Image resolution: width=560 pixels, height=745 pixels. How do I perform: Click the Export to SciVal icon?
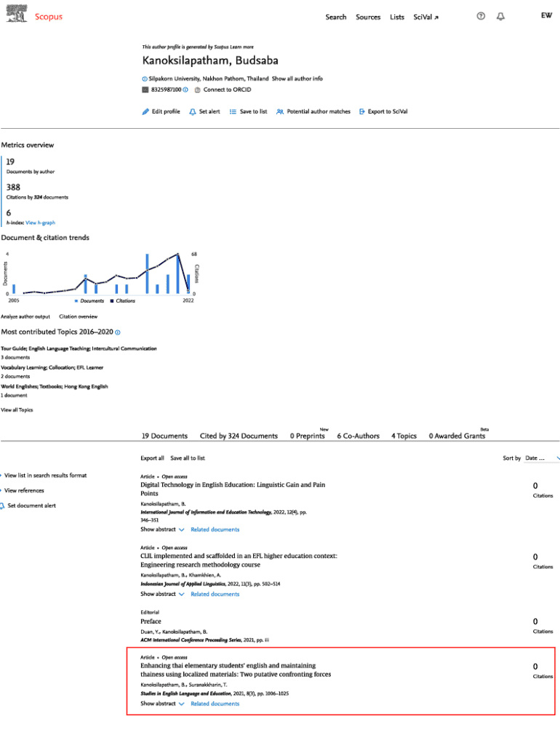(x=362, y=112)
